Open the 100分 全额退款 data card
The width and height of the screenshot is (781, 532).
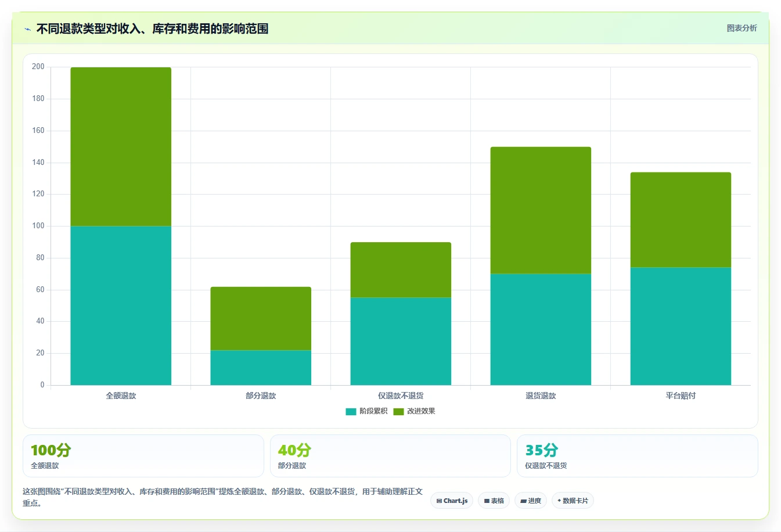pos(143,456)
